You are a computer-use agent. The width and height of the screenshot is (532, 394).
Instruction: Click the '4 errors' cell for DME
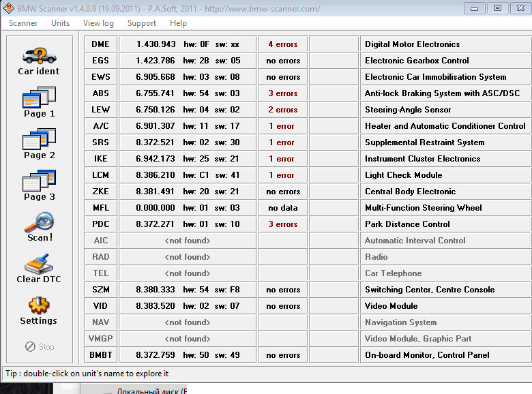pyautogui.click(x=283, y=44)
